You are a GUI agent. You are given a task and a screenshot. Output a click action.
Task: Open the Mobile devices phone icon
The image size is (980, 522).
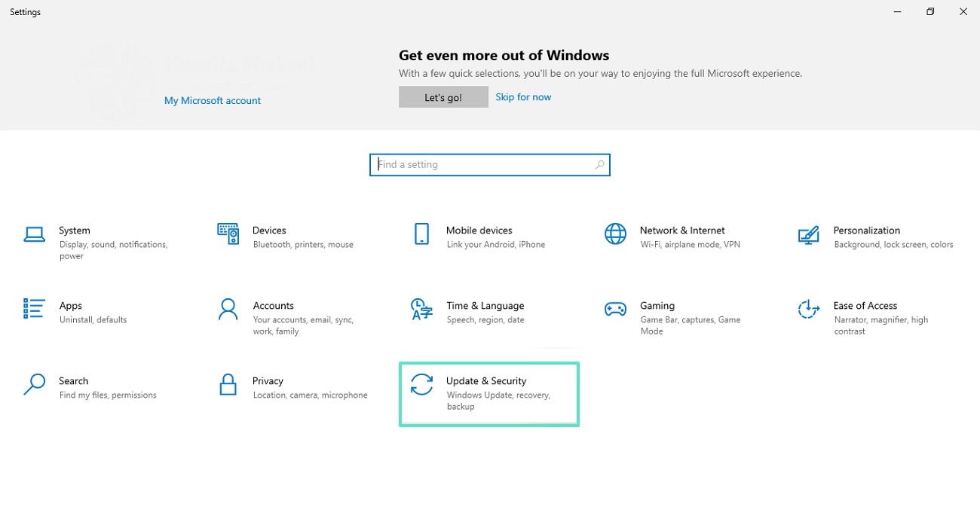coord(421,234)
